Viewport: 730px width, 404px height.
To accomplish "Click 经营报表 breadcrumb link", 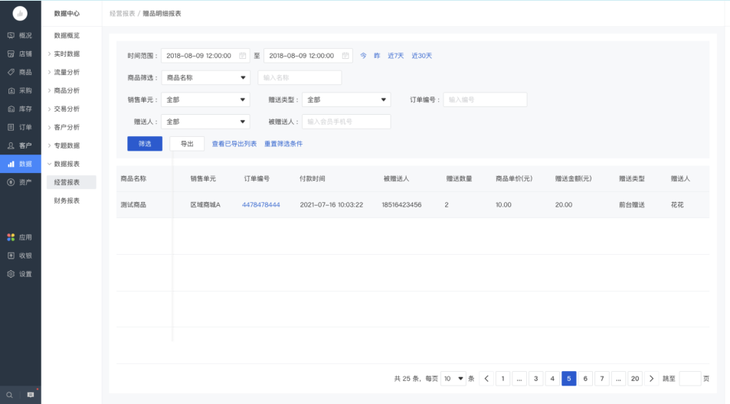I will pyautogui.click(x=122, y=13).
